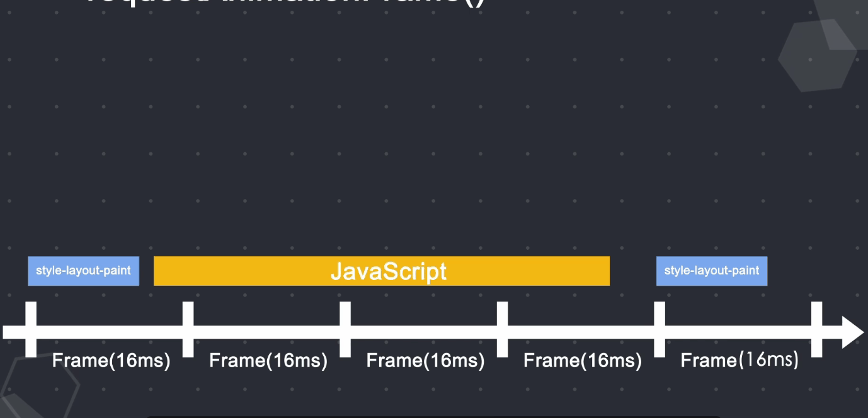Click the left style-layout-paint label text
Screen dimensions: 868x418
[83, 271]
